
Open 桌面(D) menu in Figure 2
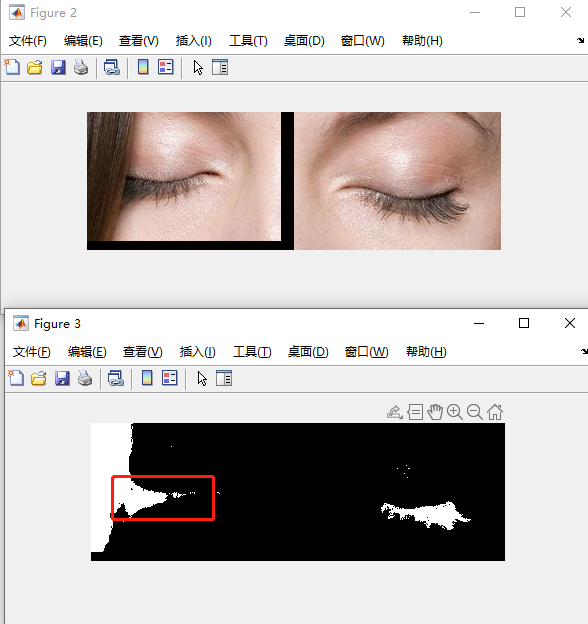pos(304,41)
